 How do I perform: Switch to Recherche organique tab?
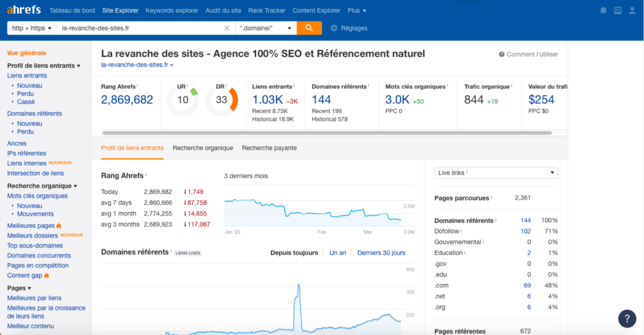(x=203, y=148)
